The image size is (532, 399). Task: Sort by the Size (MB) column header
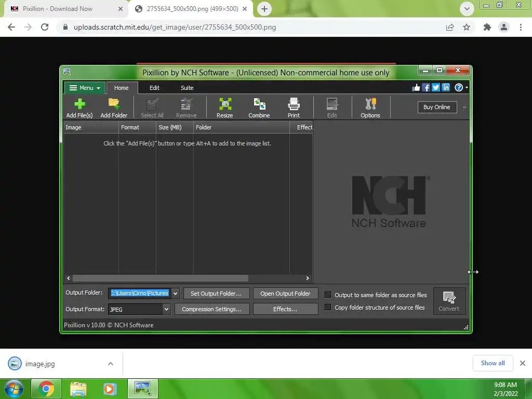click(x=175, y=127)
